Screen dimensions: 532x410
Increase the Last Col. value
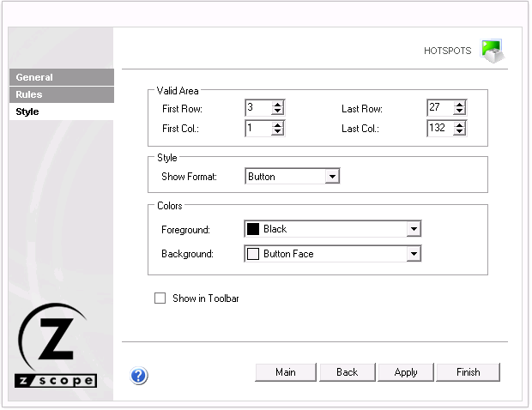[460, 124]
